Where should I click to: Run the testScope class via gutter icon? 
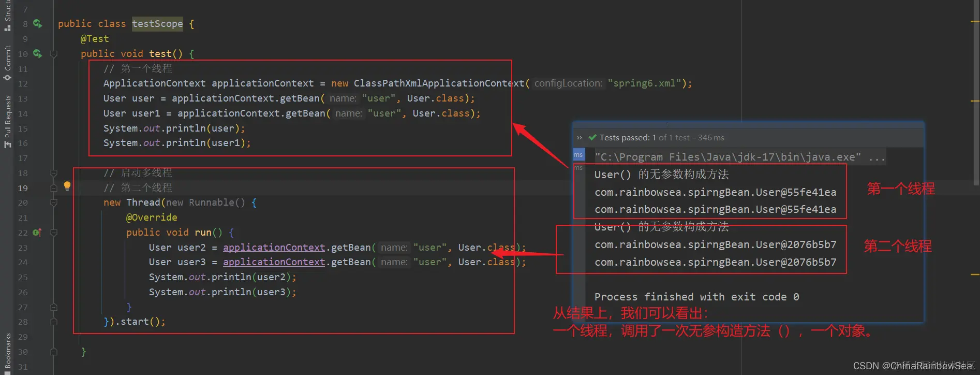pos(37,23)
